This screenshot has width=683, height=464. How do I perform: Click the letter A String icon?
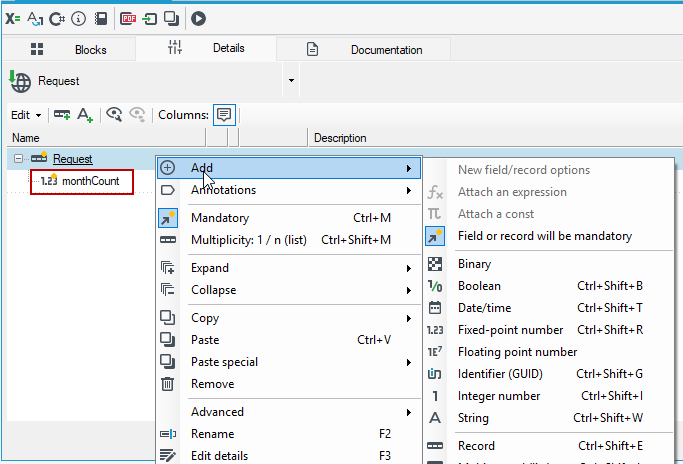point(435,418)
